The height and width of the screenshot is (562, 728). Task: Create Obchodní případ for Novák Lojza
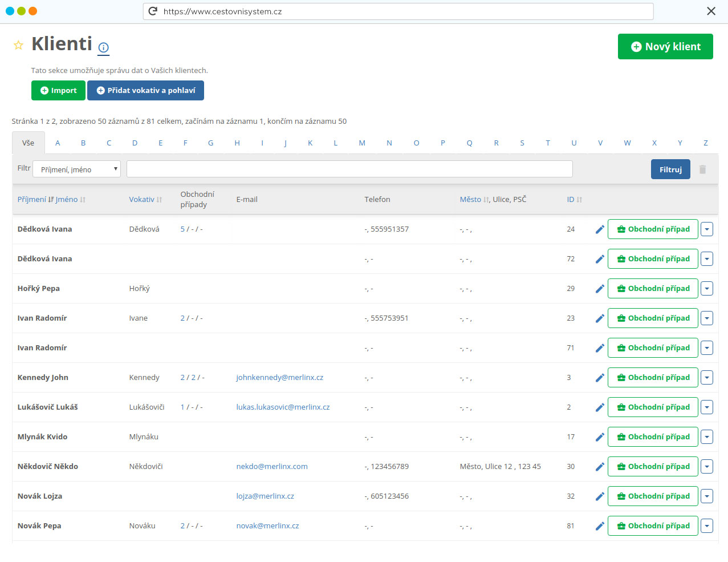653,496
